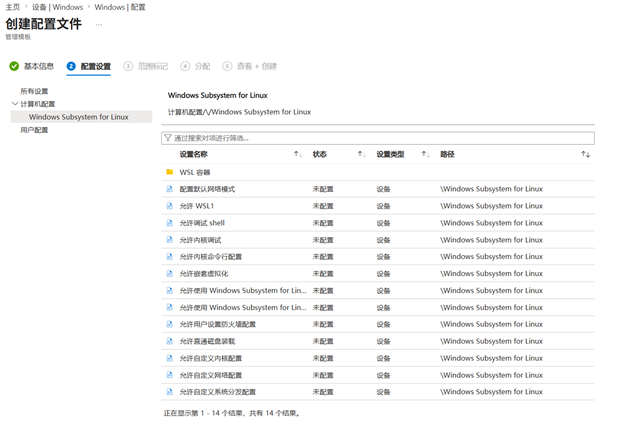
Task: Open the 允许嵌套虚拟化 setting
Action: (x=204, y=274)
